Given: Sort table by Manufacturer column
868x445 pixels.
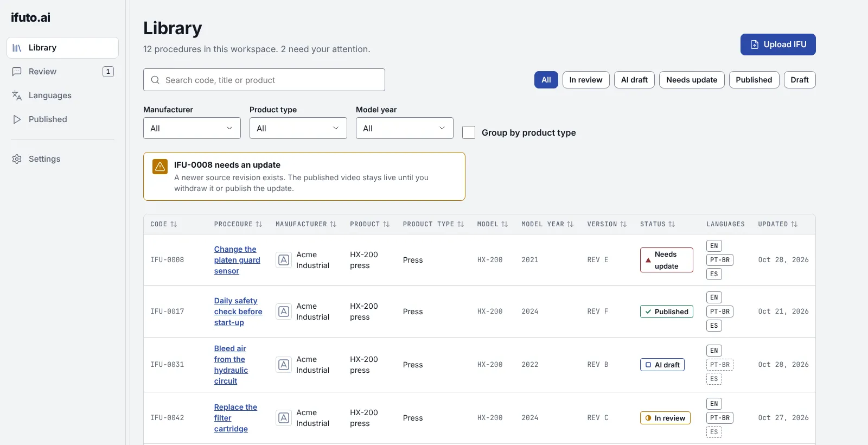Looking at the screenshot, I should point(306,224).
